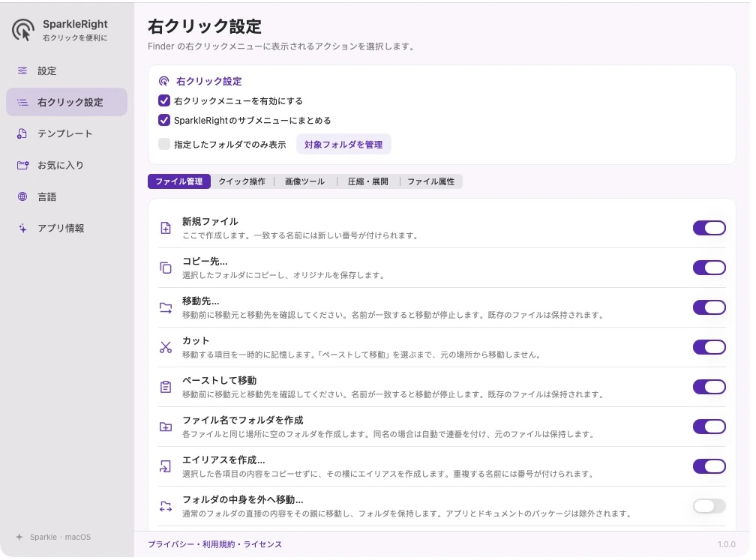This screenshot has height=560, width=756.
Task: Click the 対象フォルダを管理 button
Action: tap(343, 145)
